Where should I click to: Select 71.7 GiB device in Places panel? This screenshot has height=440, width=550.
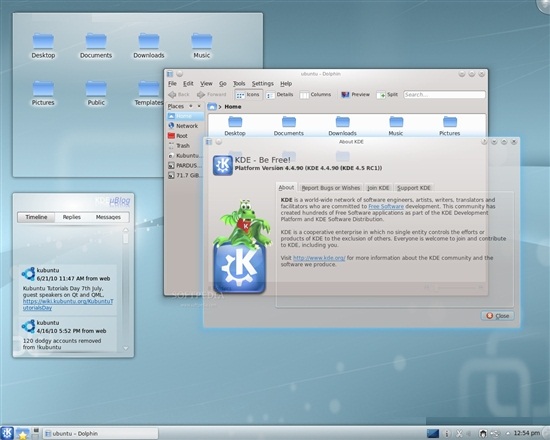point(185,175)
